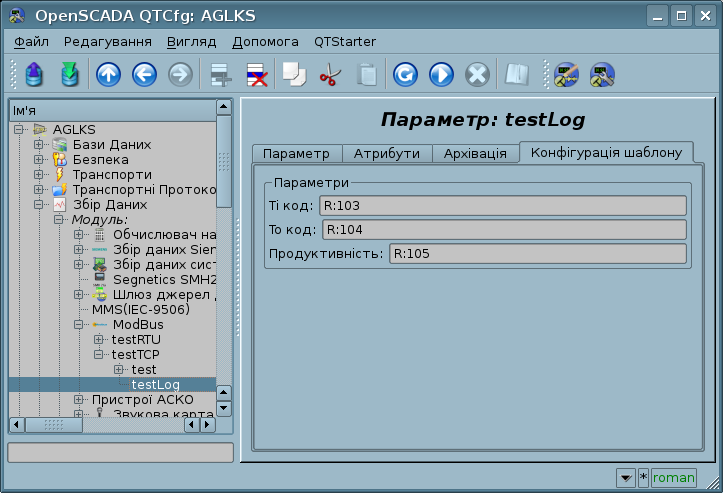Click the Save to database toolbar icon
The width and height of the screenshot is (723, 493).
click(x=69, y=75)
